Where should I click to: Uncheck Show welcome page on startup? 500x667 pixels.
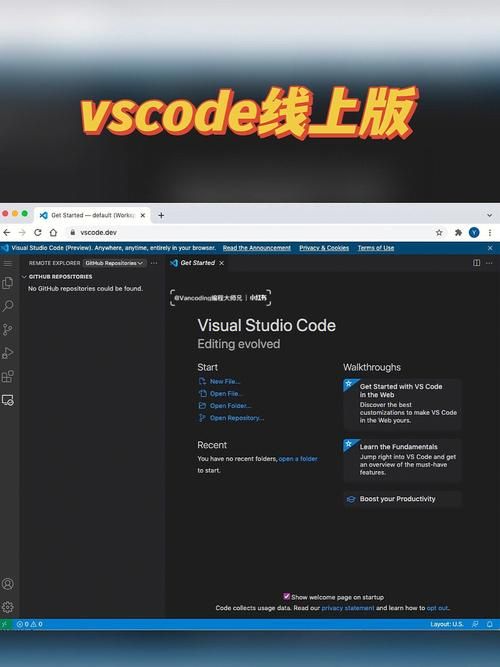pos(286,596)
